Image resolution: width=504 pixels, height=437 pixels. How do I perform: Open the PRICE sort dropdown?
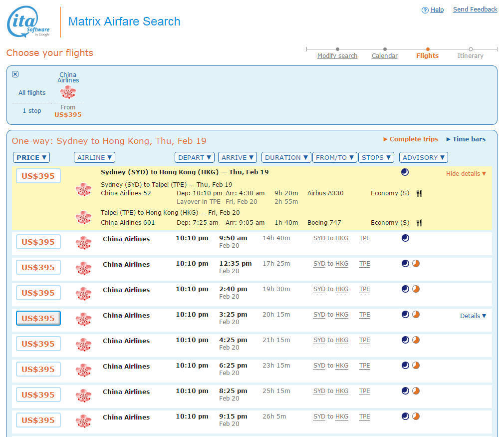[x=31, y=157]
